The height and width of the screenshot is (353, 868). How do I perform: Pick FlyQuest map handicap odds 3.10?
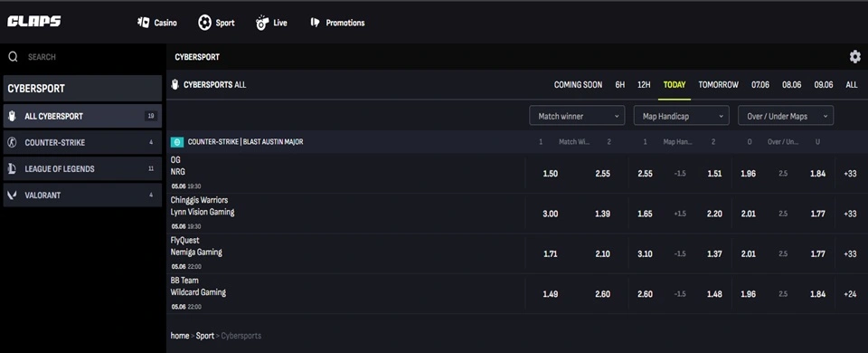(645, 253)
